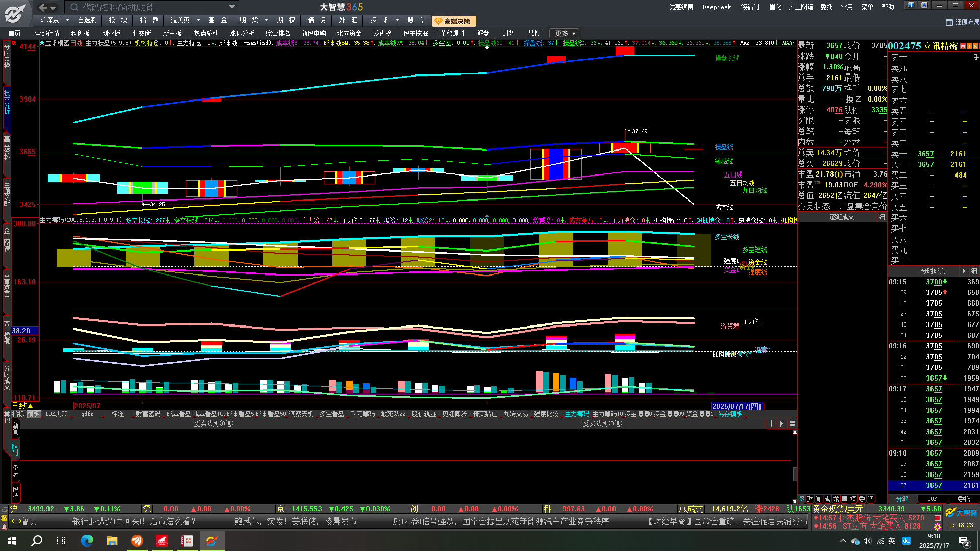Open the 板块 menu item
Screen dimensions: 980x551
pyautogui.click(x=118, y=20)
